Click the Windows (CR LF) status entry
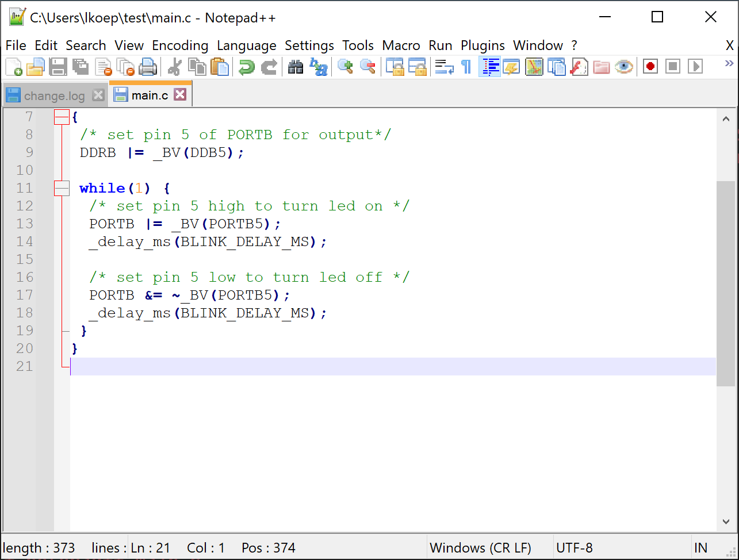The image size is (739, 560). point(480,548)
